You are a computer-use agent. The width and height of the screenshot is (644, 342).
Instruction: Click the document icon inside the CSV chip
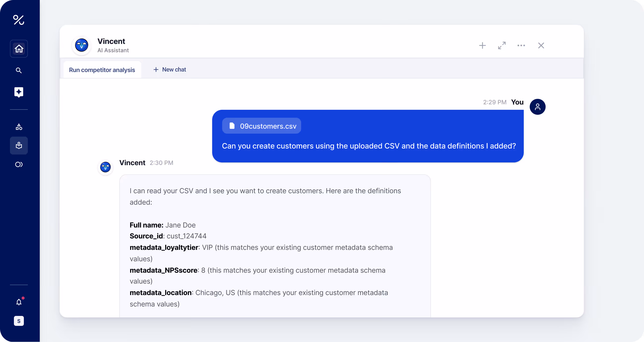tap(232, 126)
